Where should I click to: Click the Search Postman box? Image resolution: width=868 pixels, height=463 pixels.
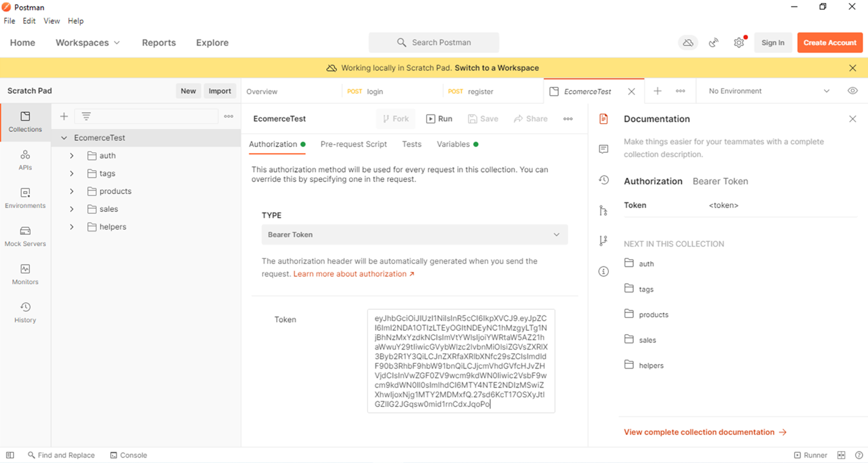click(434, 43)
